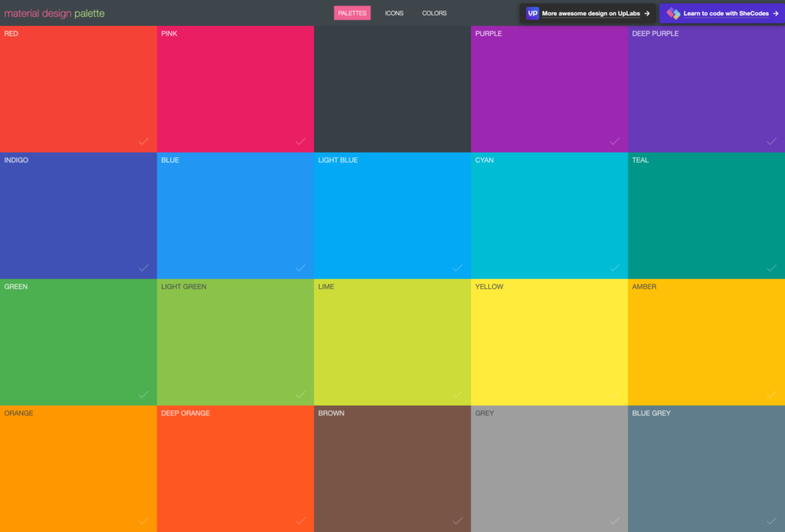Open More awesome design on UpLabs link
This screenshot has height=532, width=785.
[595, 13]
